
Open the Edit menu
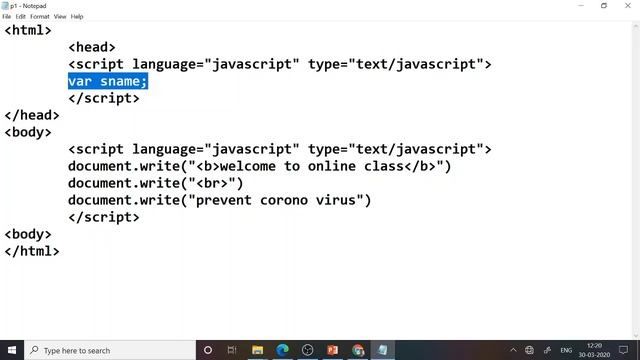tap(20, 17)
